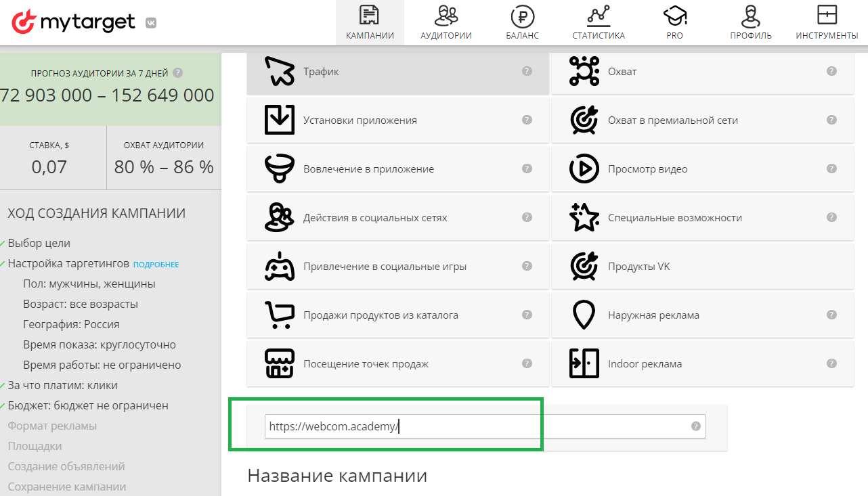Click the target icon for Продукты VK
Viewport: 868px width, 496px height.
[584, 266]
